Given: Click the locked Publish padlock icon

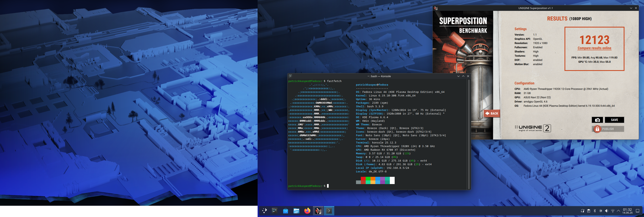Looking at the screenshot, I should (x=597, y=129).
